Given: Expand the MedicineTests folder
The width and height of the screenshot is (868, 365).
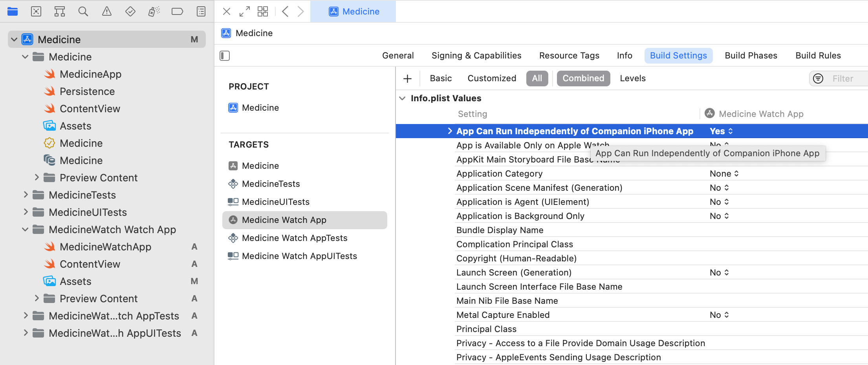Looking at the screenshot, I should pyautogui.click(x=26, y=195).
